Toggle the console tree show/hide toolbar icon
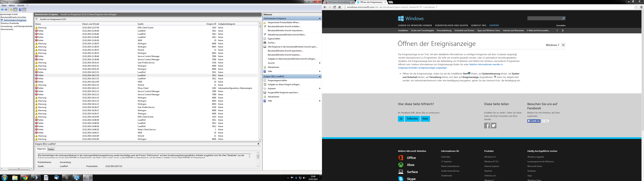 pos(15,10)
